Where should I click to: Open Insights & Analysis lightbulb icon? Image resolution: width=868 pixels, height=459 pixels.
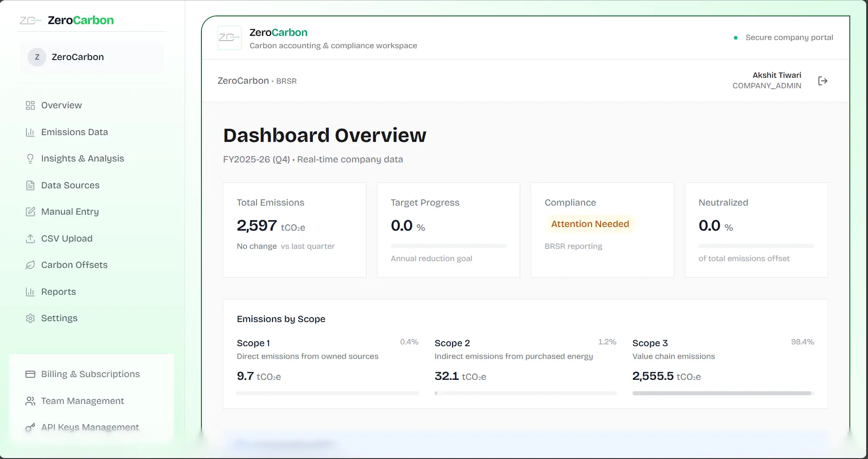[x=30, y=158]
